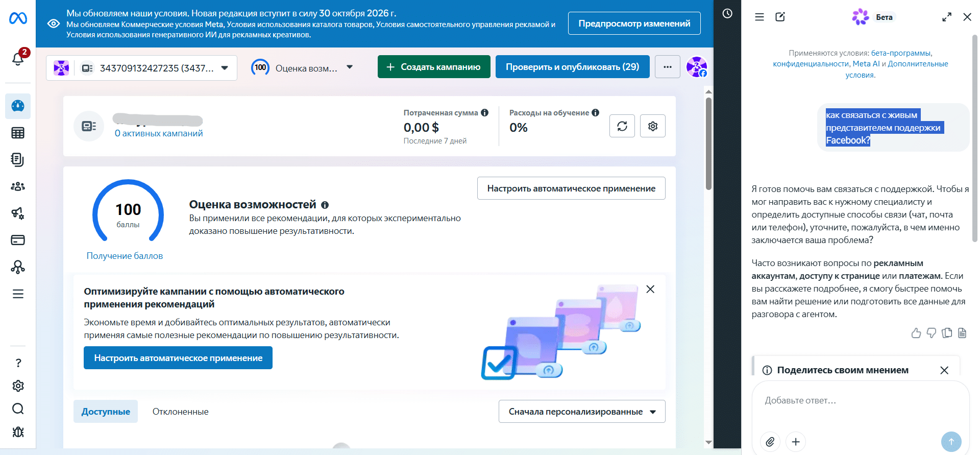
Task: Open the three-dots more options button
Action: [x=668, y=67]
